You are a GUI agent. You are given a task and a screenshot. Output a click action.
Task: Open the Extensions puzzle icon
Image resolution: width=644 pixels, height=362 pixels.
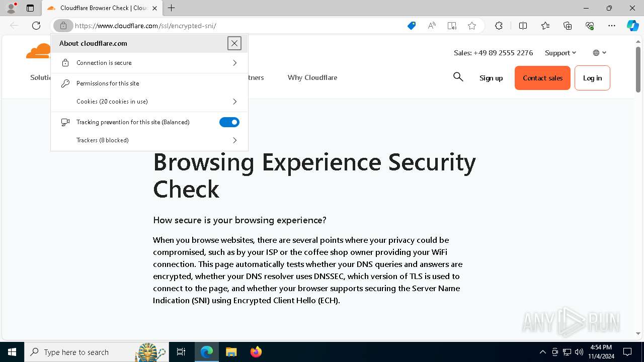(499, 26)
